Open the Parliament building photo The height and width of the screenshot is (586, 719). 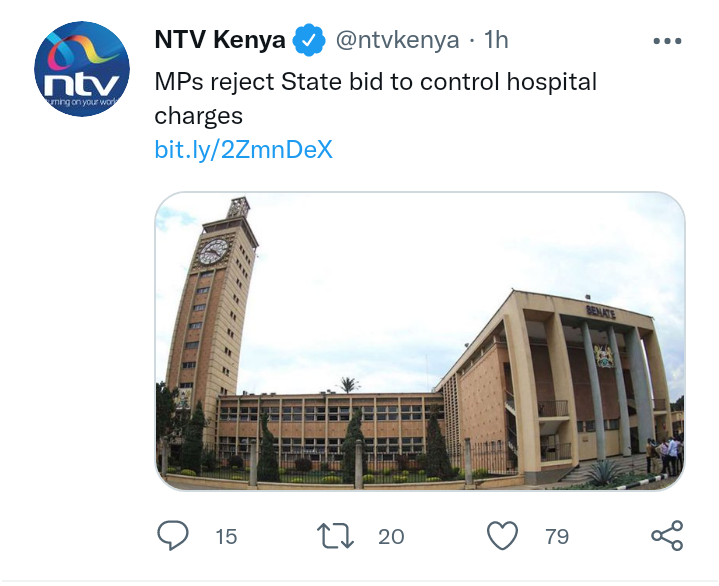[x=420, y=341]
